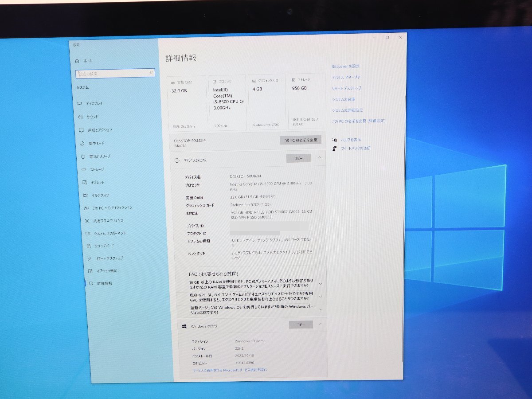Click the 2025/10/16 install date value
Viewport: 532px width, 399px height.
point(243,356)
